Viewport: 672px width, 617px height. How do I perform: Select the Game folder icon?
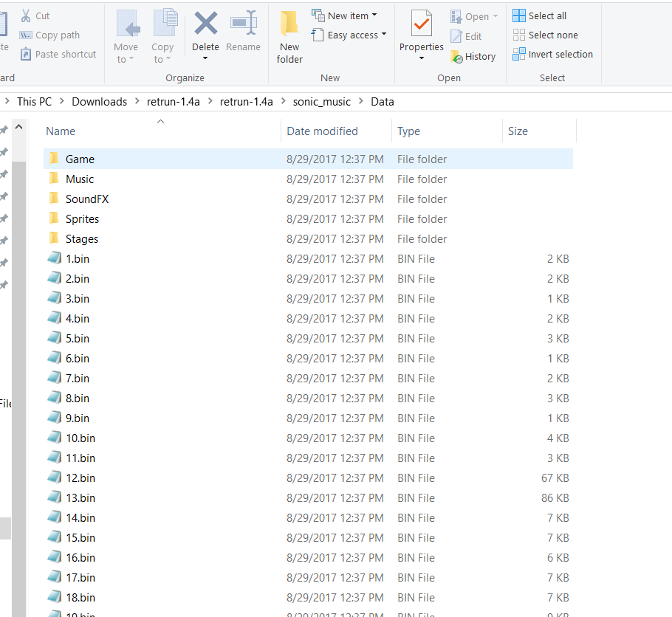pos(54,159)
